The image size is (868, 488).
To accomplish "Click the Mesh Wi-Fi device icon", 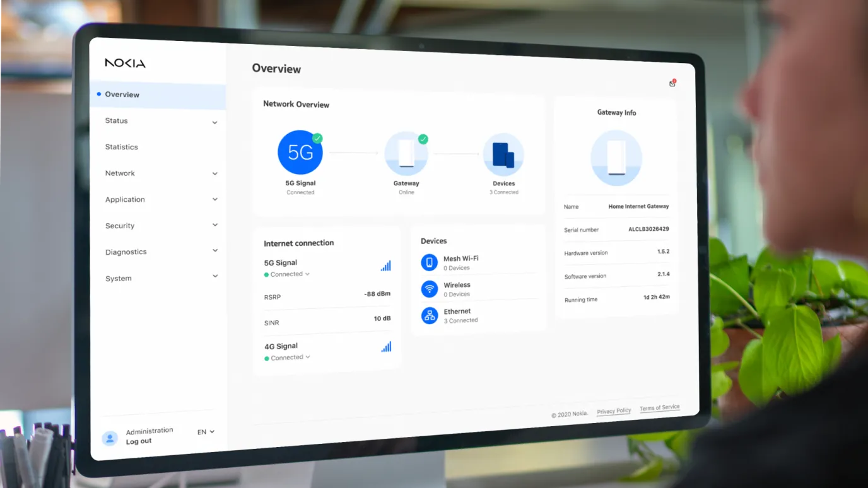I will click(x=430, y=262).
